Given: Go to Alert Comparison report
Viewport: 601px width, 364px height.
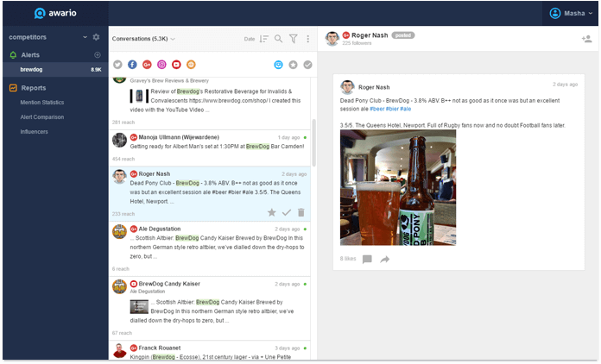Looking at the screenshot, I should pos(42,117).
